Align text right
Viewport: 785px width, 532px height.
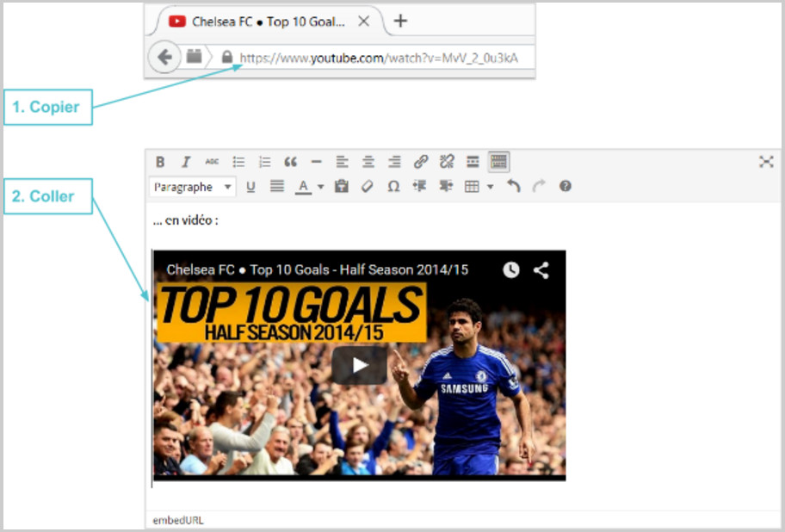coord(394,162)
